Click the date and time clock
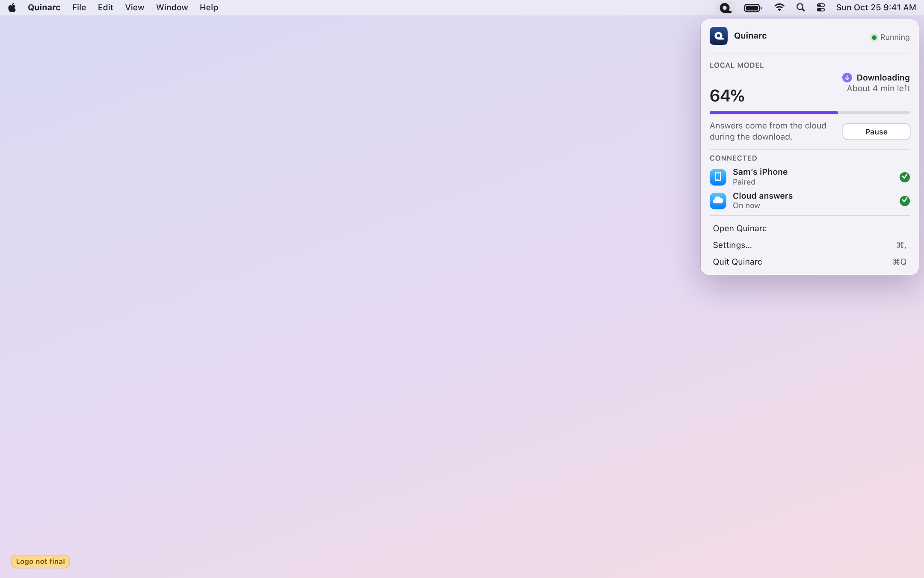 click(x=876, y=8)
